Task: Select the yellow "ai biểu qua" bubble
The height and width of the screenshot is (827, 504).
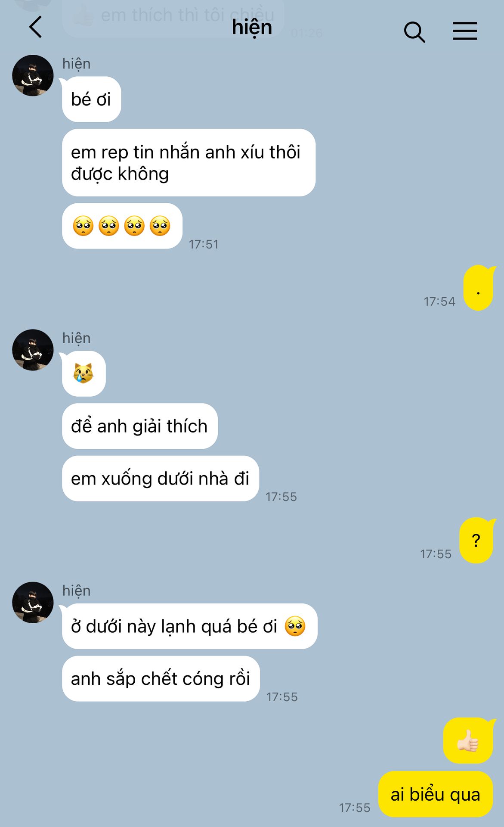Action: click(435, 794)
